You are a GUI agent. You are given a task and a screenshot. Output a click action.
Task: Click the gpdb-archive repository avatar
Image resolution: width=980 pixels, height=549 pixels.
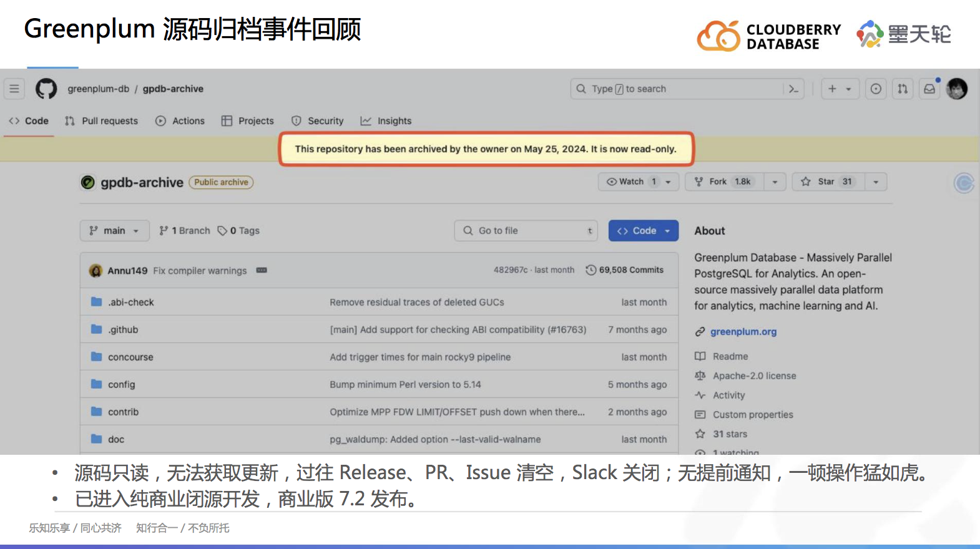coord(88,182)
